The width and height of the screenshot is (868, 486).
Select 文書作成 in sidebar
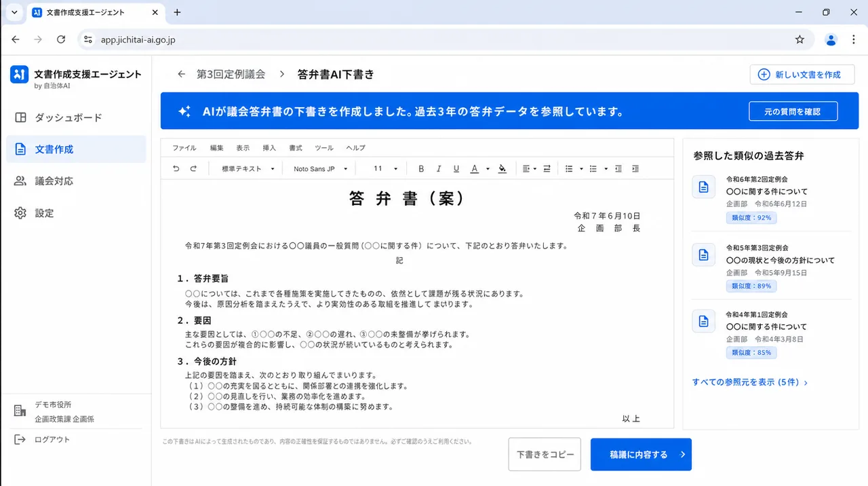pyautogui.click(x=76, y=149)
